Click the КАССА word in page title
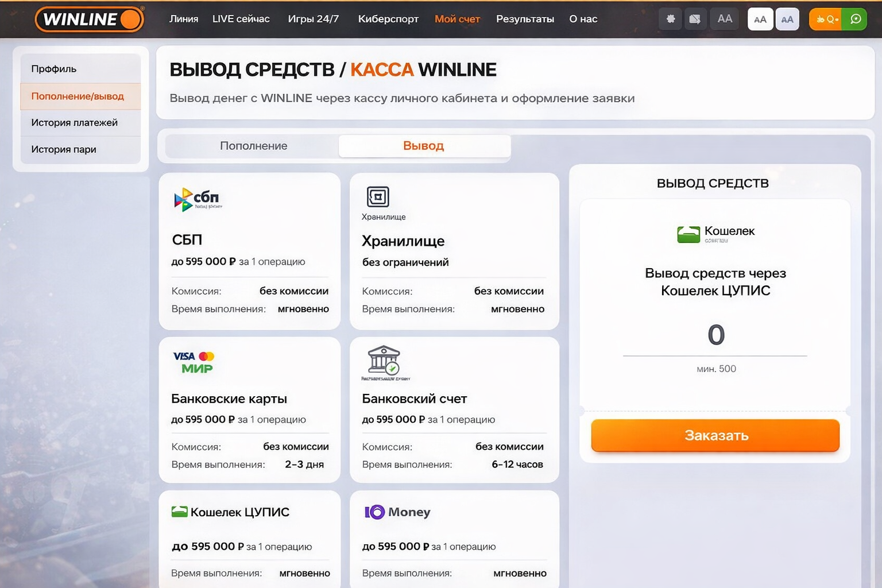This screenshot has height=588, width=882. pos(382,69)
